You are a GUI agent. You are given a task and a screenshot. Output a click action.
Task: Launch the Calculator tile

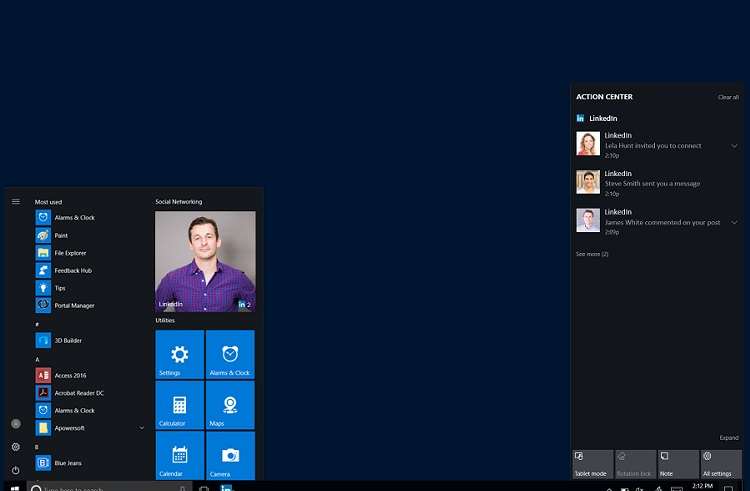pos(179,405)
